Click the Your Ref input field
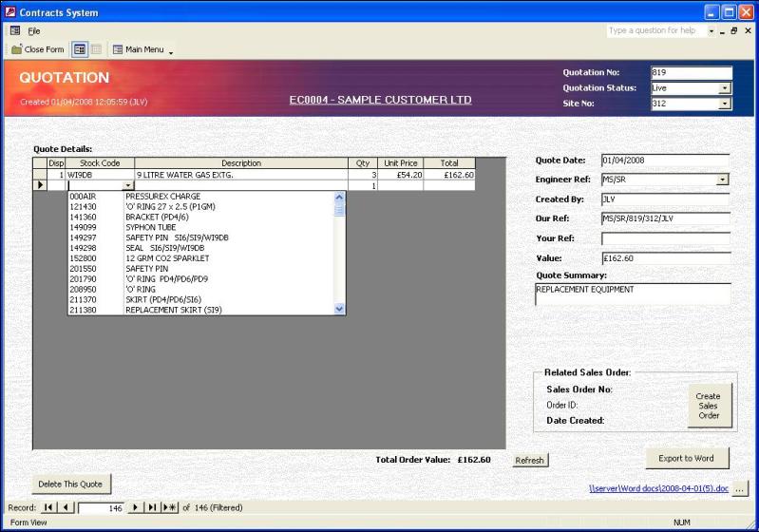Viewport: 759px width, 532px height. [x=665, y=238]
